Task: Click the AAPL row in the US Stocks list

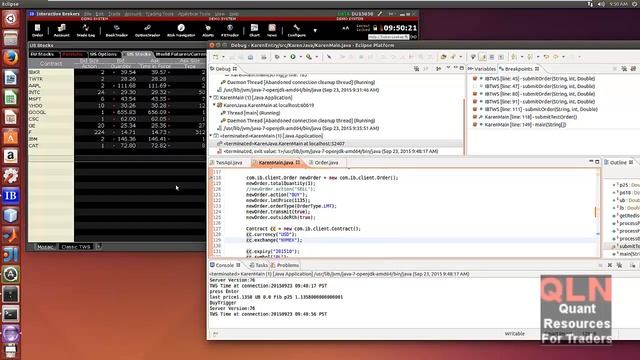Action: coord(117,86)
